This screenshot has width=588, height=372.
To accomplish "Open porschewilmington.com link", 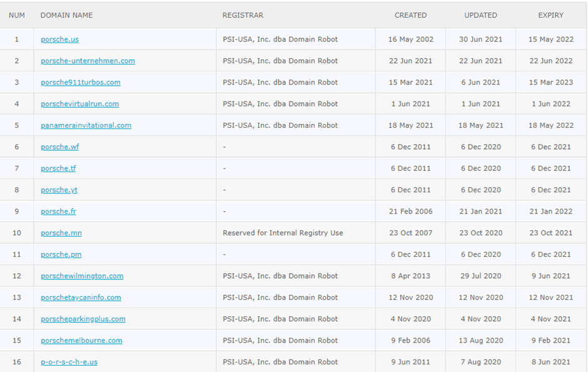I will [82, 276].
